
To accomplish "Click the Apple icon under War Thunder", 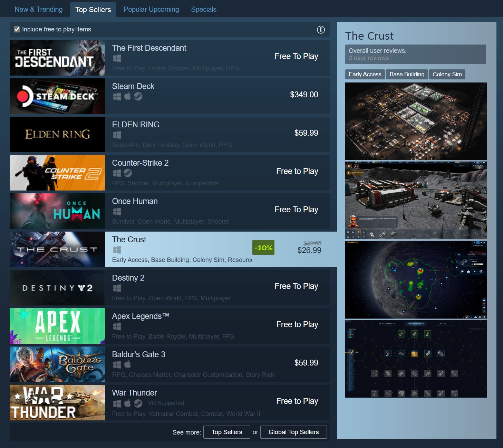I will tap(127, 403).
